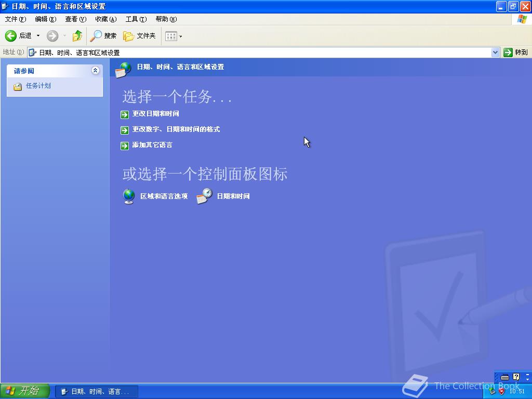
Task: Open the 工具(T) menu
Action: click(136, 19)
